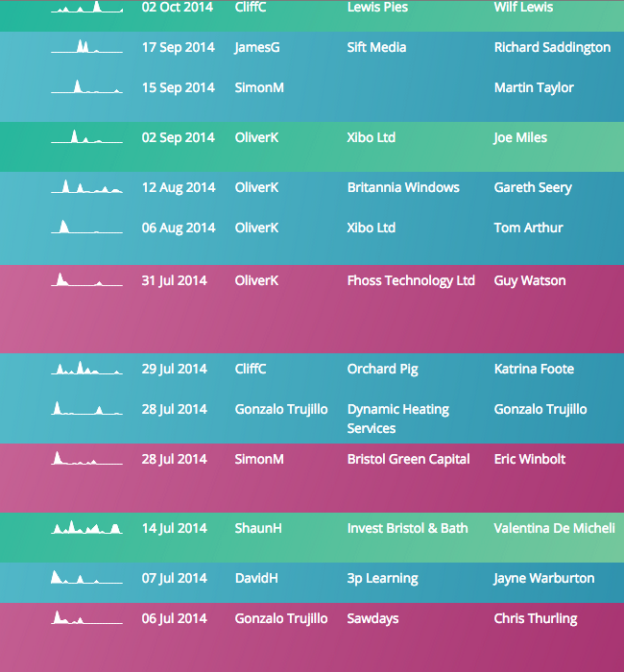624x672 pixels.
Task: Click the sparkline chart in the Lewis Pies row
Action: (x=86, y=7)
